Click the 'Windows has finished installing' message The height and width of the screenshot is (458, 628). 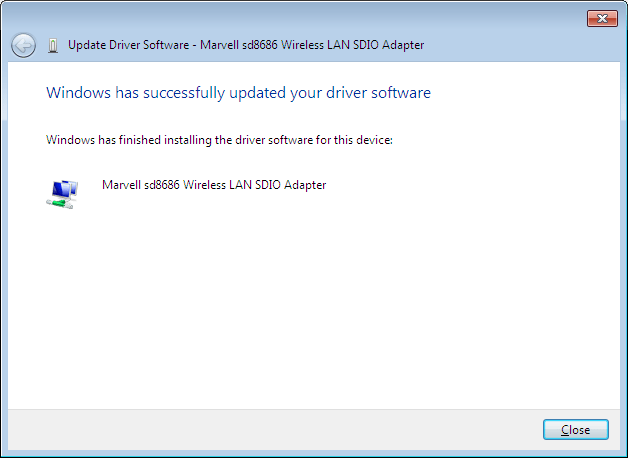(219, 140)
